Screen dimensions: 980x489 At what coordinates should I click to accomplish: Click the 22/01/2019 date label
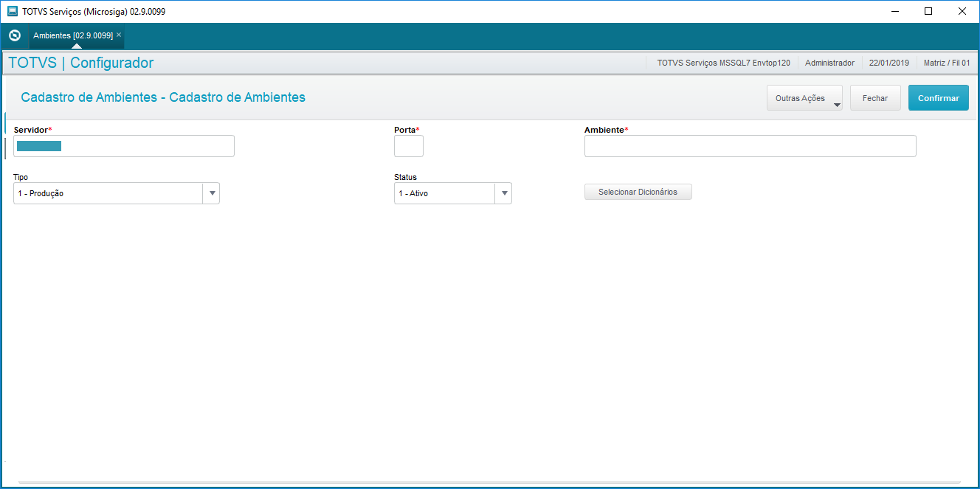point(889,63)
